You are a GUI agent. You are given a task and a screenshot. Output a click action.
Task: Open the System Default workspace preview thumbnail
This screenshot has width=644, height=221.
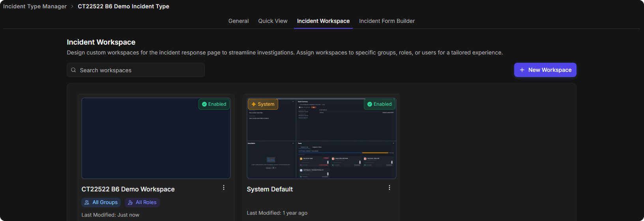click(x=321, y=138)
